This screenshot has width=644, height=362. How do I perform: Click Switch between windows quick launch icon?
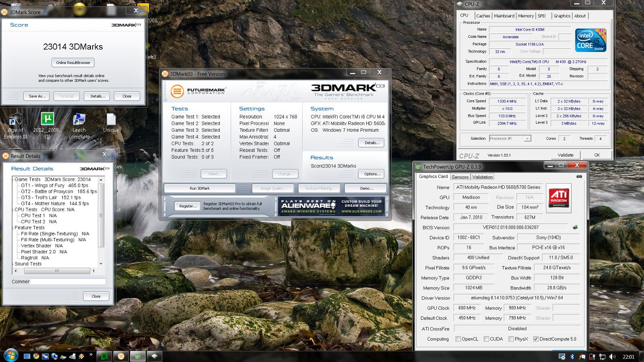45,356
